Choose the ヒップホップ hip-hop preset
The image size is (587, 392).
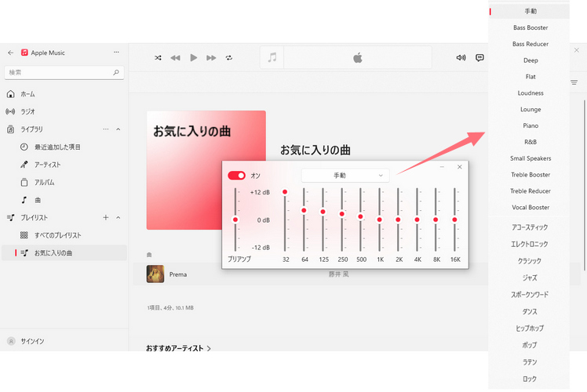click(530, 328)
